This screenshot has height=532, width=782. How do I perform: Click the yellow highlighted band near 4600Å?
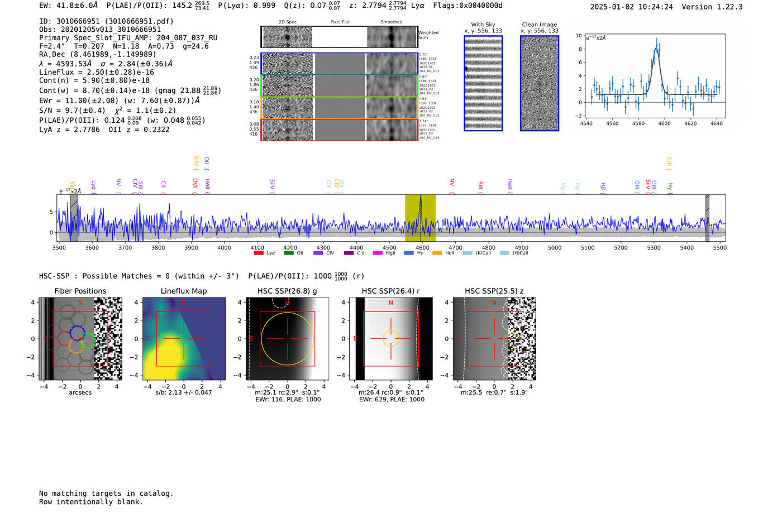(420, 218)
